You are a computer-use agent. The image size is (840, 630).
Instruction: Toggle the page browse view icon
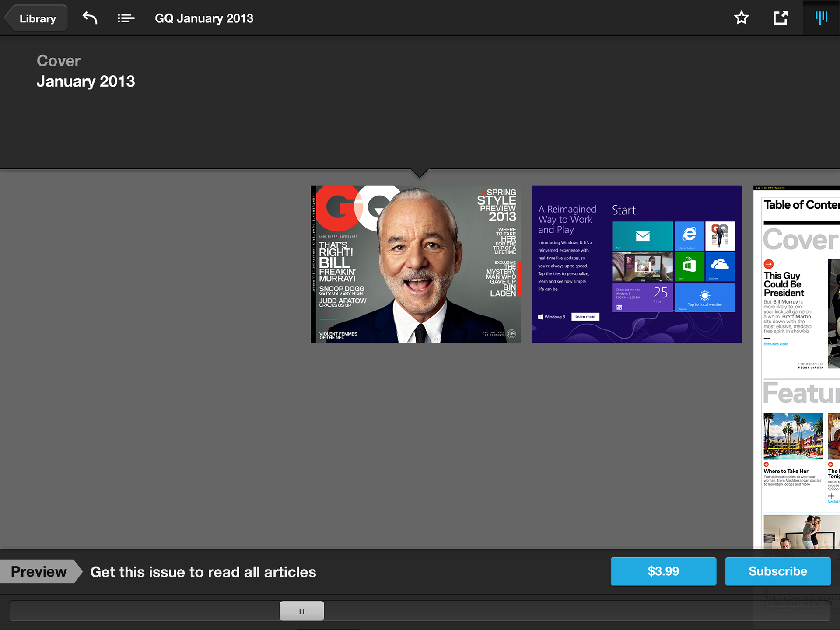click(x=821, y=18)
